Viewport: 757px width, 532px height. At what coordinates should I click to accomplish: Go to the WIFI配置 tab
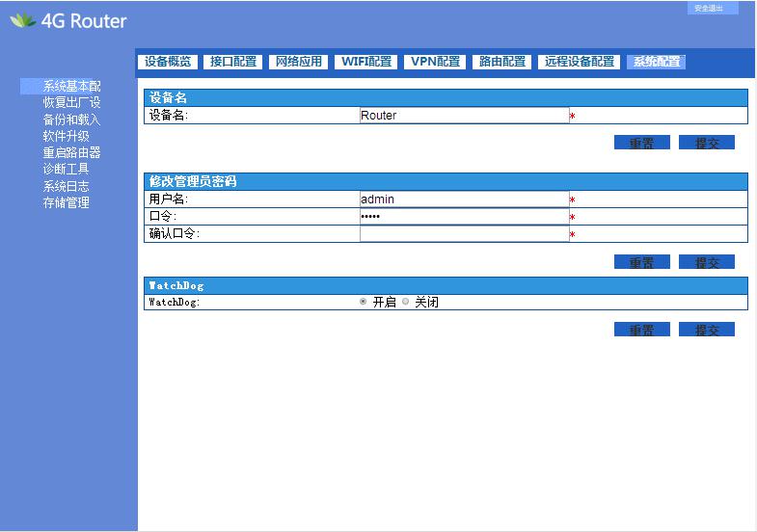(366, 62)
